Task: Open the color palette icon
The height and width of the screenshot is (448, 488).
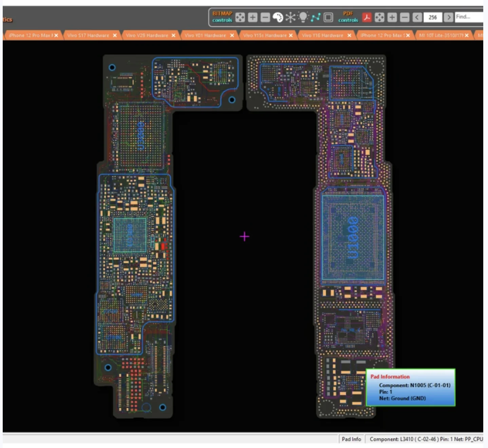Action: [x=278, y=17]
